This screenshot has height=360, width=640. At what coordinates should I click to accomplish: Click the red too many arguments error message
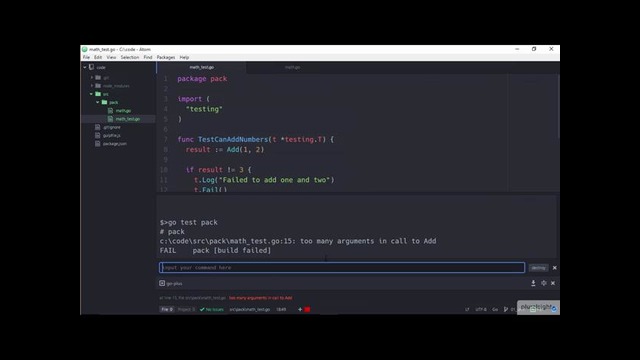(x=260, y=298)
